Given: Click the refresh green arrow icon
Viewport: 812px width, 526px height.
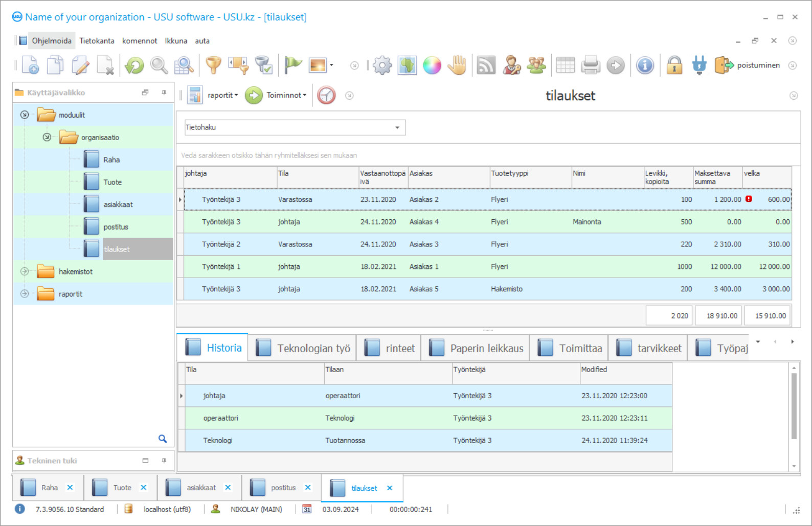Looking at the screenshot, I should (x=134, y=65).
